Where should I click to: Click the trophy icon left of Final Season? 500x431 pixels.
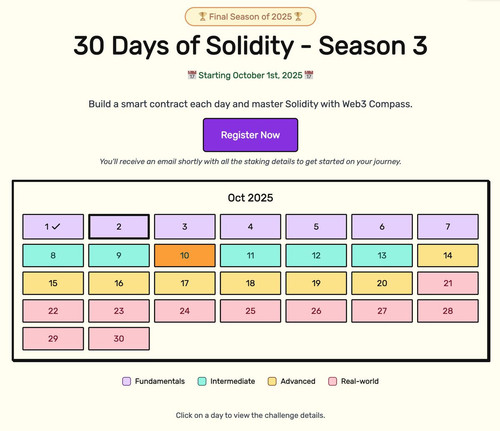pos(203,16)
